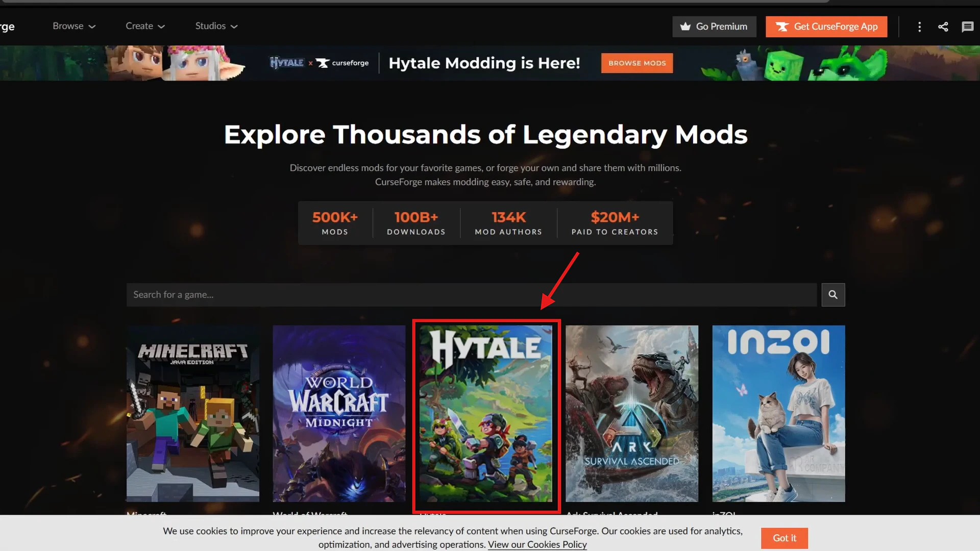Open View our Cookies Policy link

pyautogui.click(x=537, y=544)
